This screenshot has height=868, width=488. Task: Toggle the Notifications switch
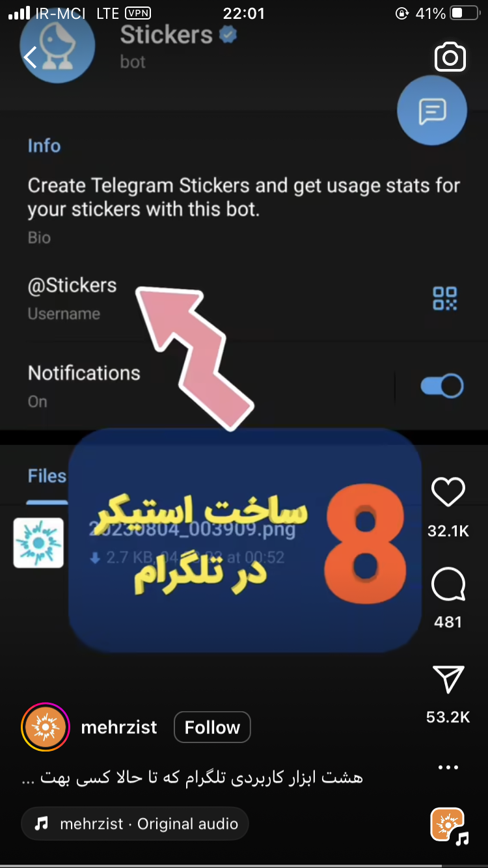pyautogui.click(x=442, y=386)
